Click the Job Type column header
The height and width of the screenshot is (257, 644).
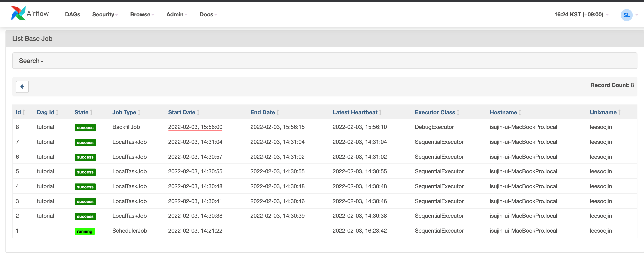pos(124,112)
